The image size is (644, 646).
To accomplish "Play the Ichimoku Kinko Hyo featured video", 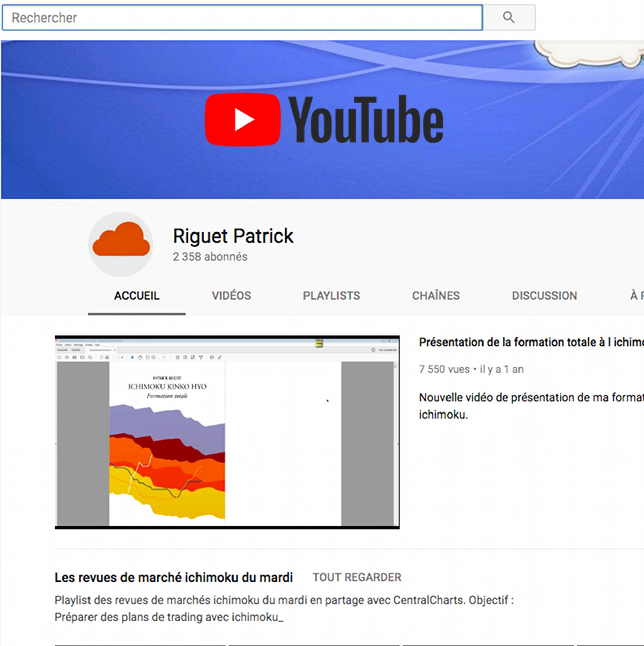I will [x=227, y=432].
